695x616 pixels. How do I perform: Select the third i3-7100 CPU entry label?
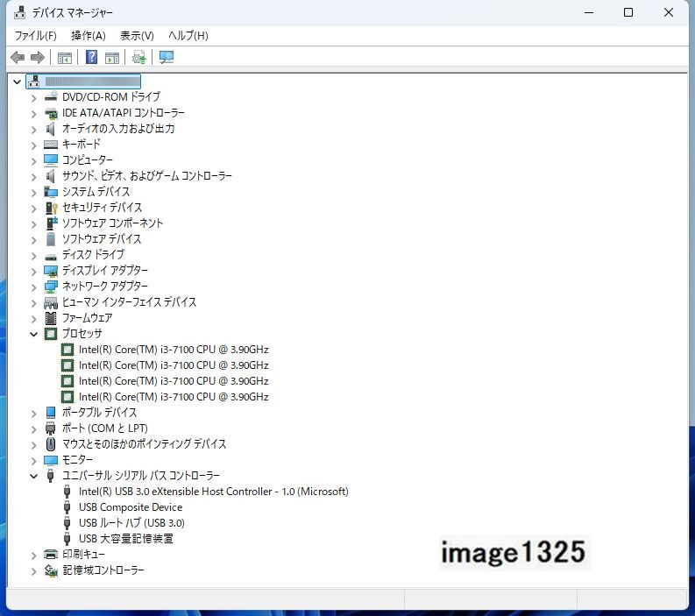point(174,381)
